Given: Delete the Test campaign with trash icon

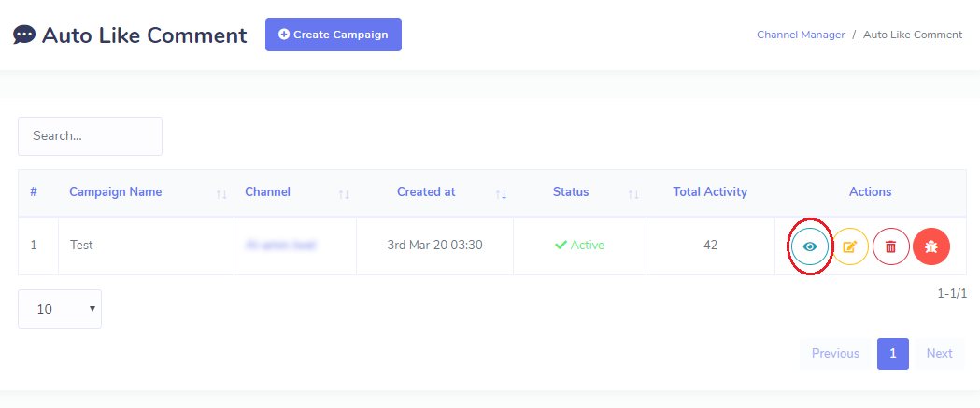Looking at the screenshot, I should tap(890, 246).
